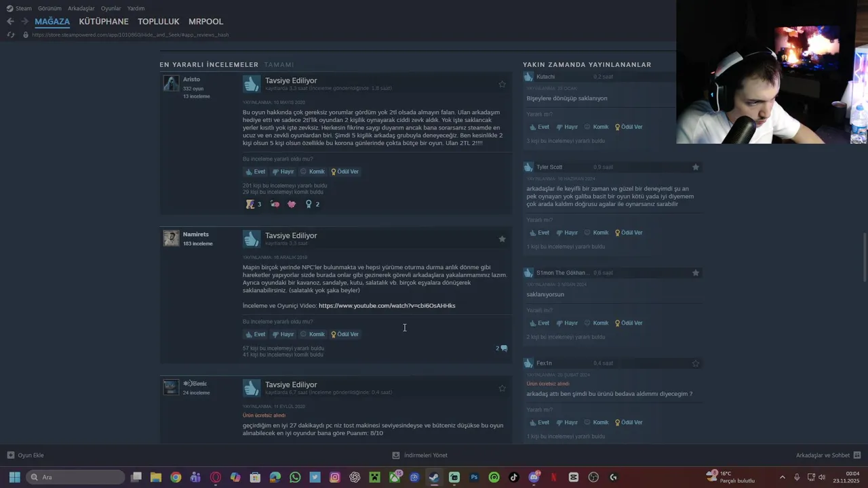Switch to the TOPLULUK tab
The height and width of the screenshot is (488, 868).
[159, 22]
